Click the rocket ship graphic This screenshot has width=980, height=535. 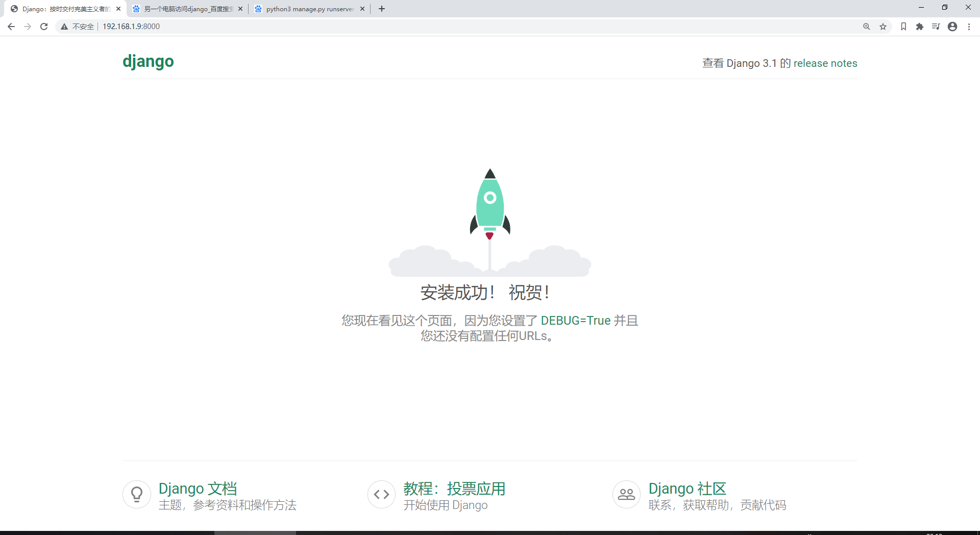[489, 204]
